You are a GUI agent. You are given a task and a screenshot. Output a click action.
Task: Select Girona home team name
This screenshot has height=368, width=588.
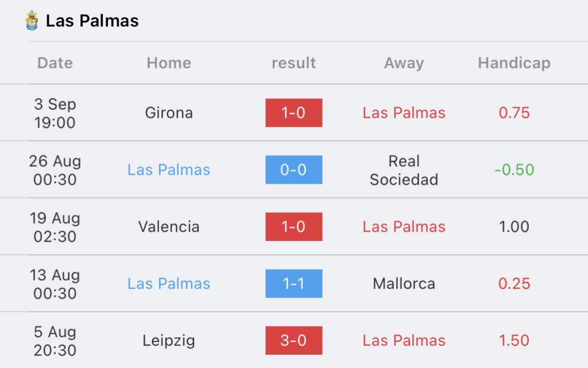pyautogui.click(x=169, y=113)
